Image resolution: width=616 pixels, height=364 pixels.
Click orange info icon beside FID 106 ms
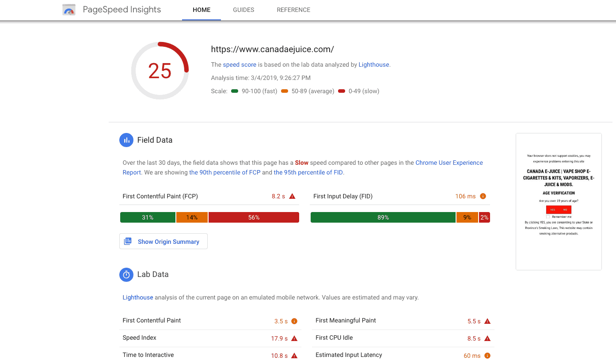(x=483, y=196)
